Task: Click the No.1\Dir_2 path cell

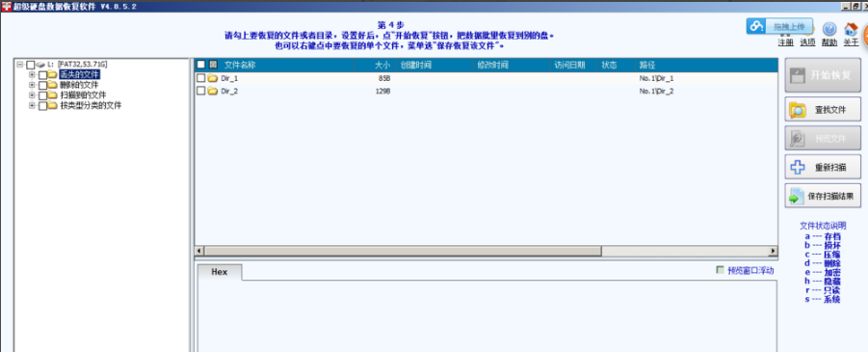Action: [x=656, y=92]
